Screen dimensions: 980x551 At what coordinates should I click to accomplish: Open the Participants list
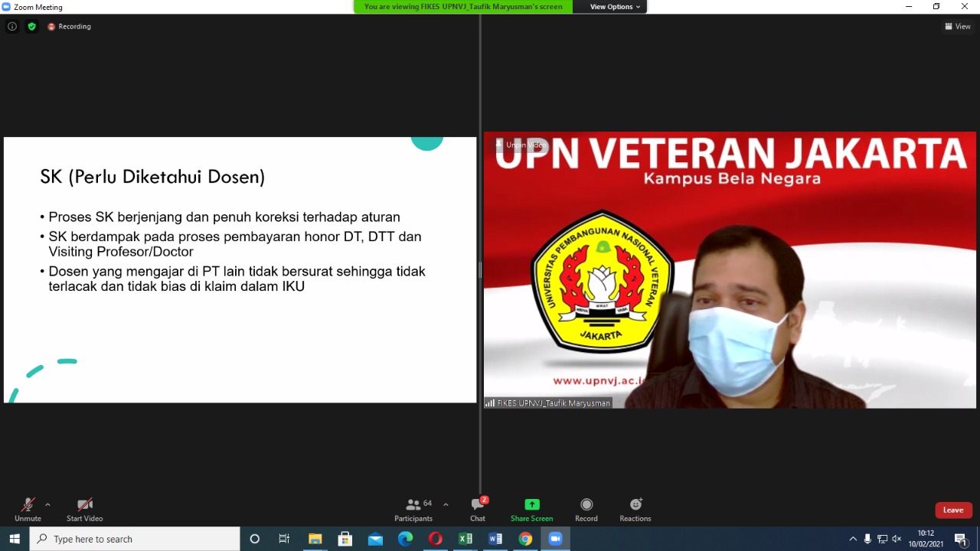point(413,510)
